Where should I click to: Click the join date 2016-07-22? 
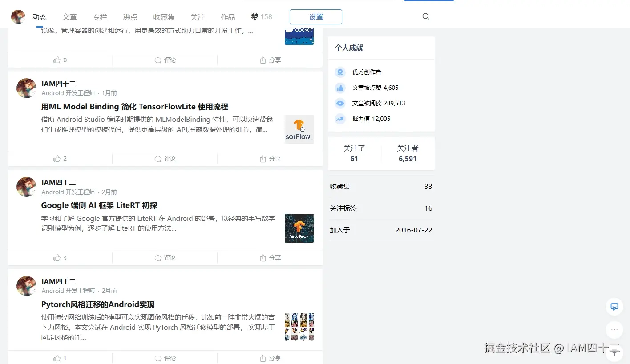pos(414,230)
